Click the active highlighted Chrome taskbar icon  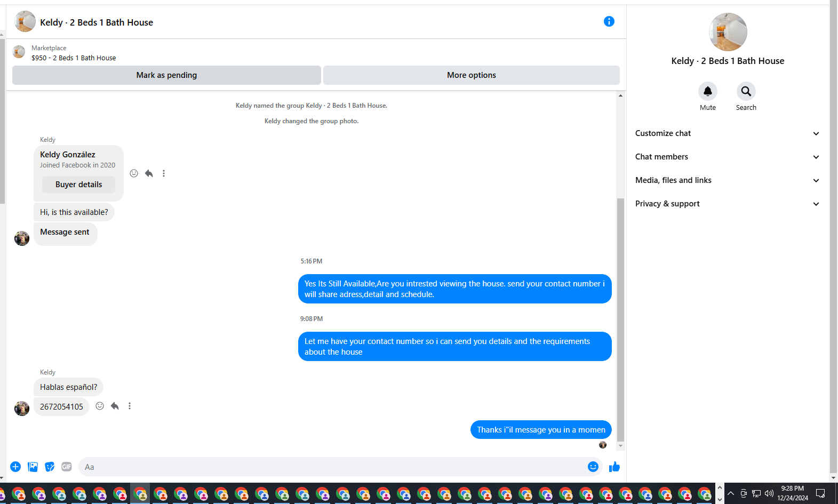pyautogui.click(x=140, y=494)
